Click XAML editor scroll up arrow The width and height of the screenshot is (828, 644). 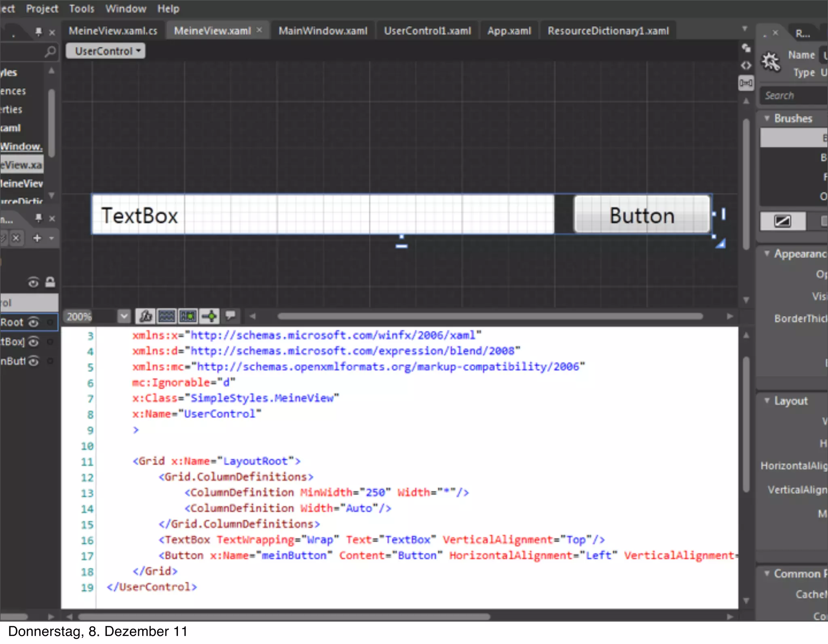746,335
